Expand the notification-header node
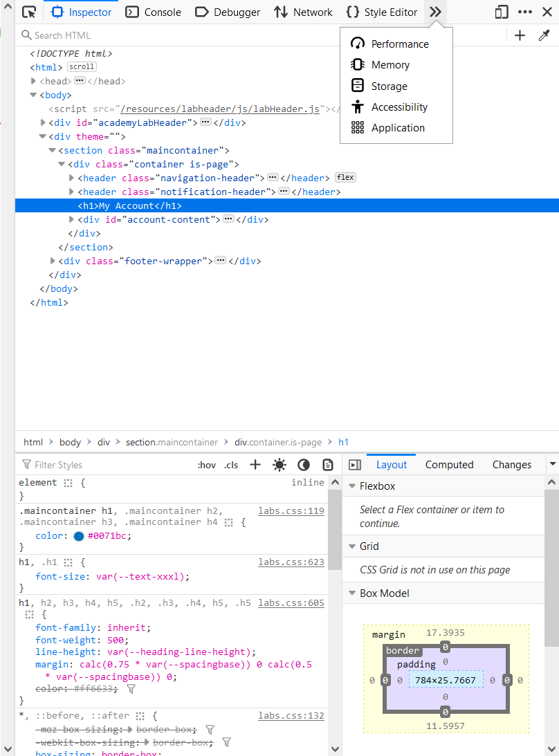 pos(71,192)
